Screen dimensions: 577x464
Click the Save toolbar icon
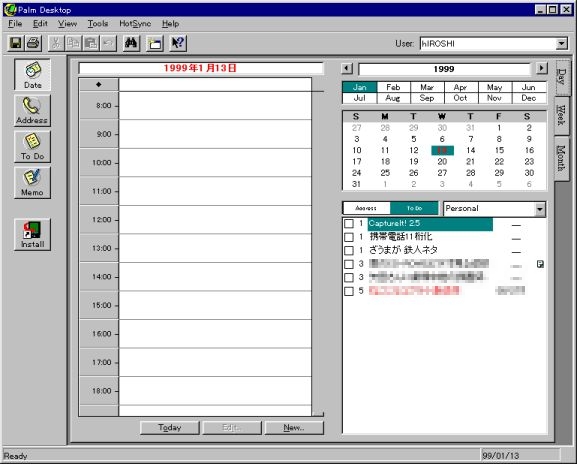pos(15,43)
